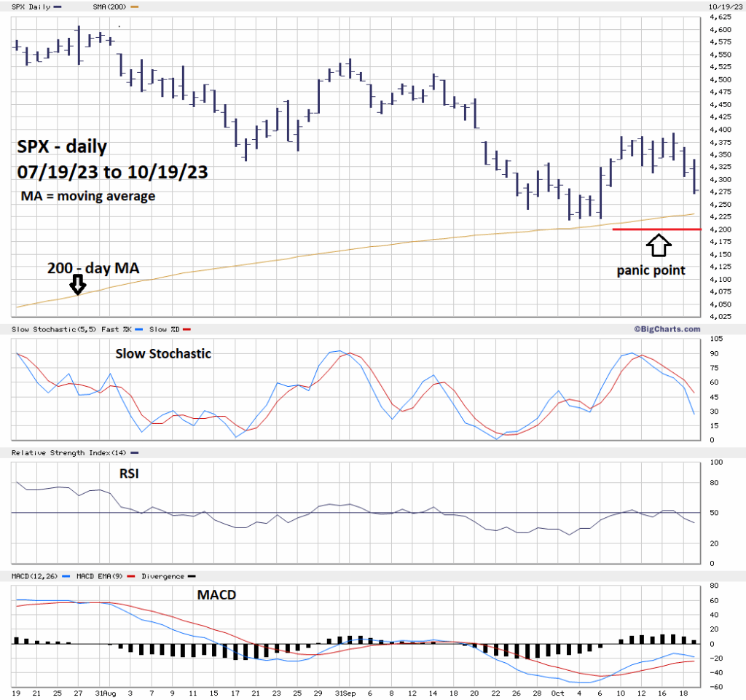746x700 pixels.
Task: Select the 10/19/23 date in top corner
Action: coord(724,7)
